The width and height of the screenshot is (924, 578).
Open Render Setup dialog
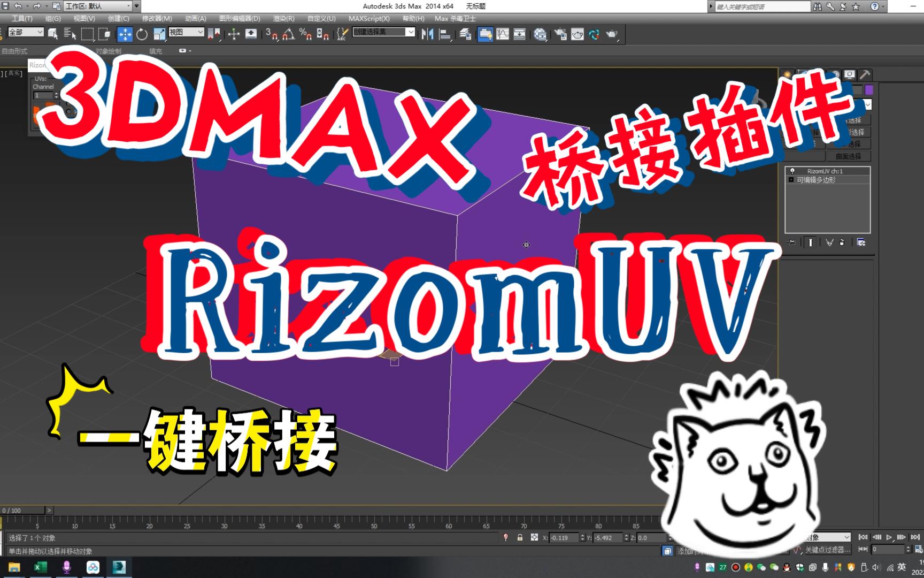[x=560, y=34]
